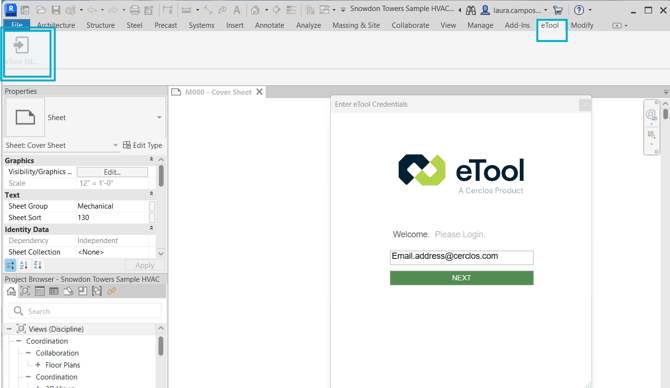Image resolution: width=670 pixels, height=388 pixels.
Task: Click the Project Browser scrollbar thumb
Action: coord(161,346)
